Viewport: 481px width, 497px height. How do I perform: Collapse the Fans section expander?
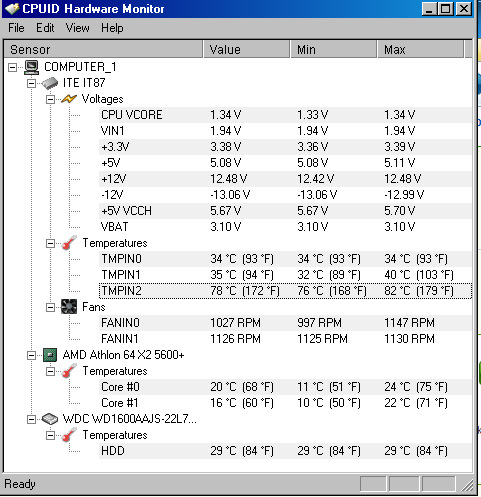tap(50, 307)
